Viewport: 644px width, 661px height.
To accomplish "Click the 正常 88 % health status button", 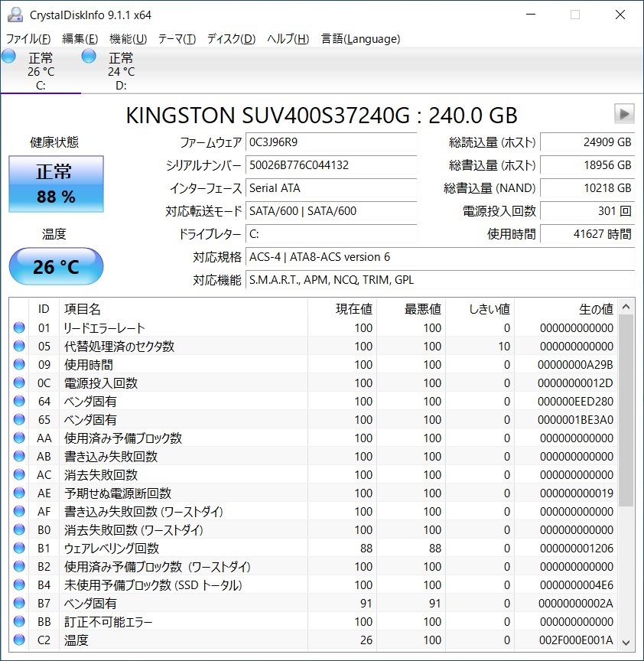I will (56, 184).
